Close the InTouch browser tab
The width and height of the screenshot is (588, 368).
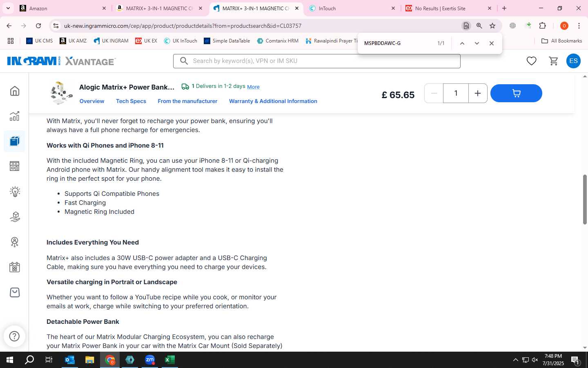pos(393,8)
